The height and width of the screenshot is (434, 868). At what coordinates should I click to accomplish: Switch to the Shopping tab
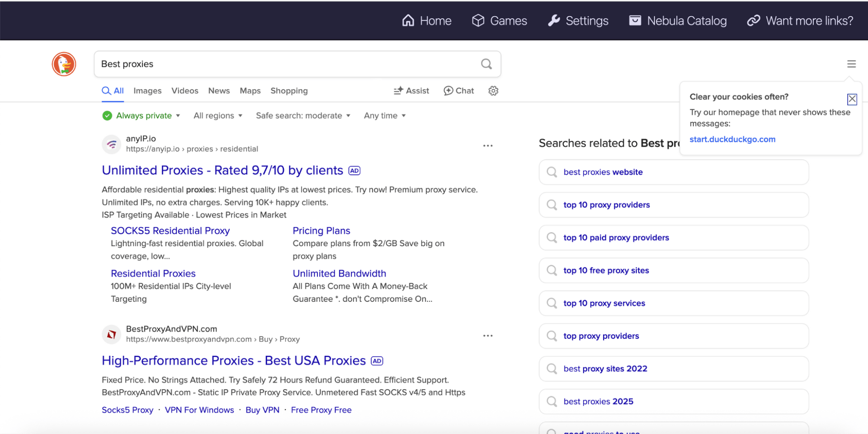pos(289,91)
